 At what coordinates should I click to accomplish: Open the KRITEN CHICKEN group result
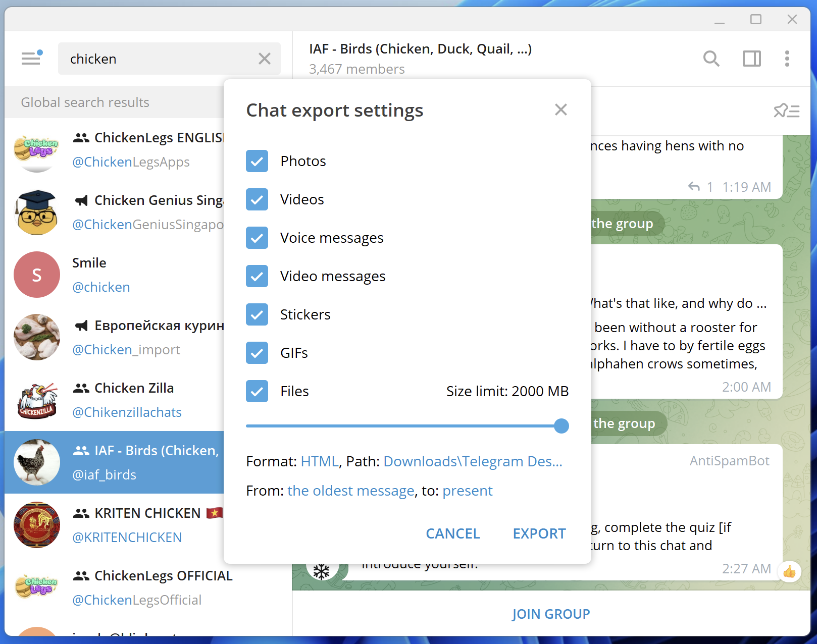coord(115,525)
